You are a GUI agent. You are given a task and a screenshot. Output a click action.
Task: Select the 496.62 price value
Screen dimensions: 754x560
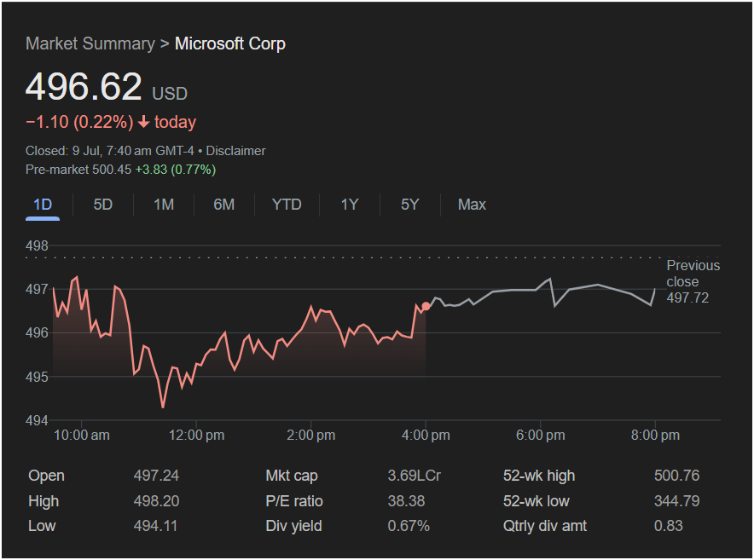(x=84, y=87)
